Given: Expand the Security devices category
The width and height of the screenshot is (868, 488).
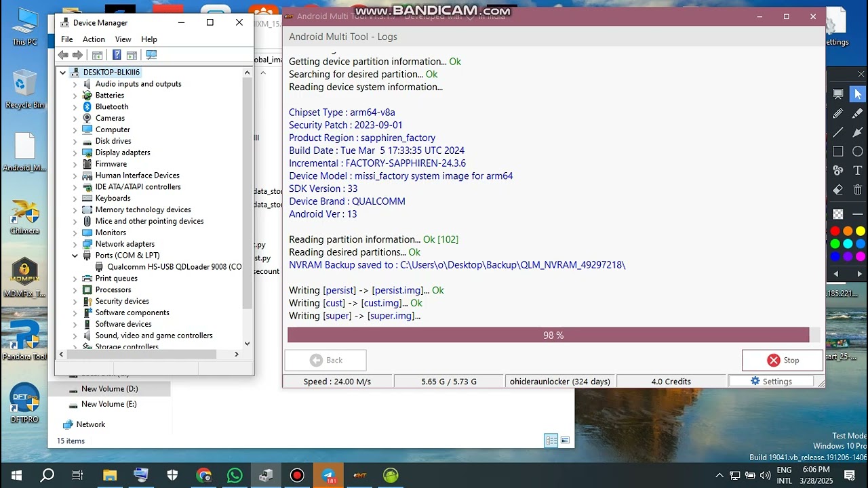Looking at the screenshot, I should pyautogui.click(x=75, y=301).
